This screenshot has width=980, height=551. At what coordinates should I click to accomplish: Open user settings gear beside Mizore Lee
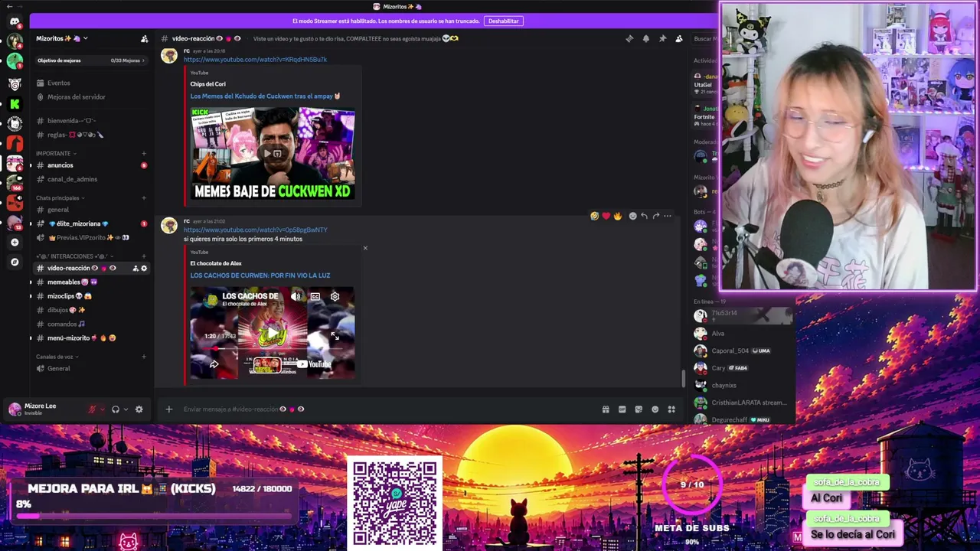(139, 409)
